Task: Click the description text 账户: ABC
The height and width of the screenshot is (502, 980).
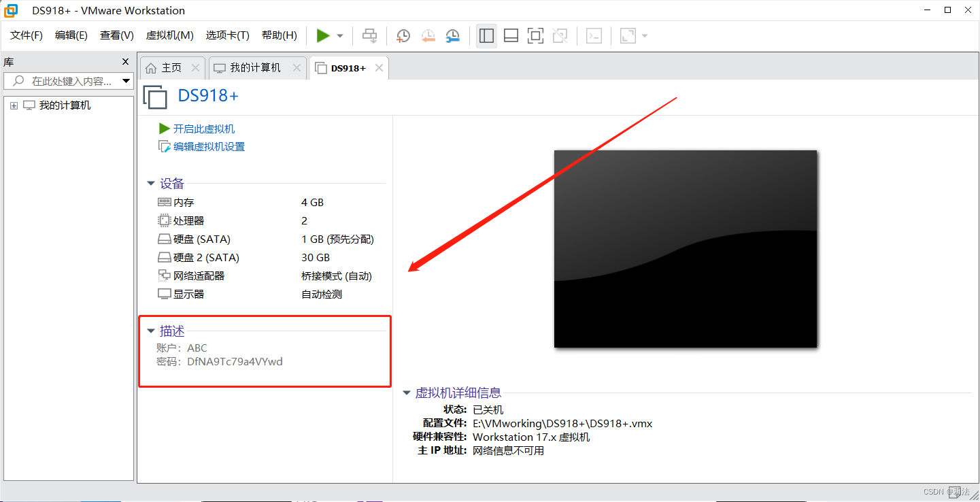Action: pyautogui.click(x=182, y=348)
